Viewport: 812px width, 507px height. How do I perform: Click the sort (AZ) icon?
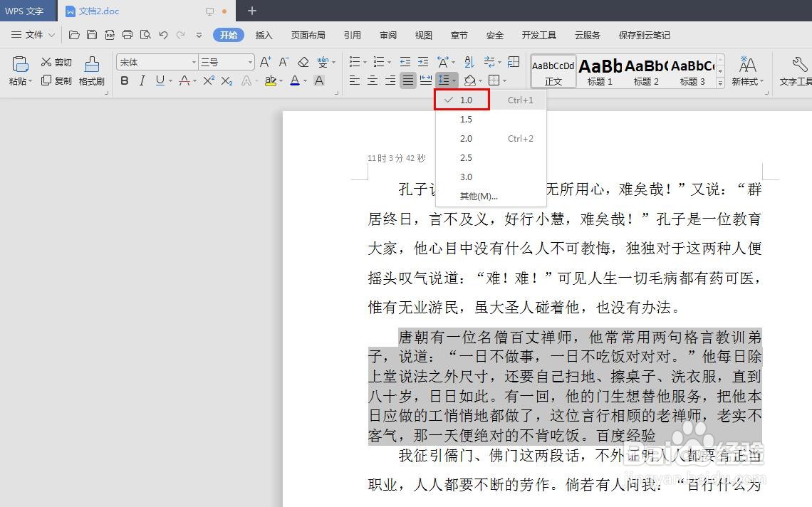(x=469, y=61)
